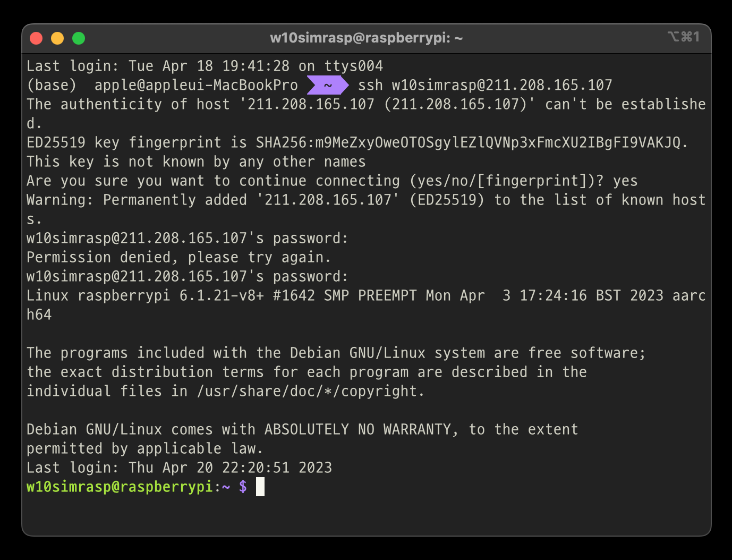Image resolution: width=732 pixels, height=560 pixels.
Task: Click the terminal cursor block at prompt
Action: [260, 487]
